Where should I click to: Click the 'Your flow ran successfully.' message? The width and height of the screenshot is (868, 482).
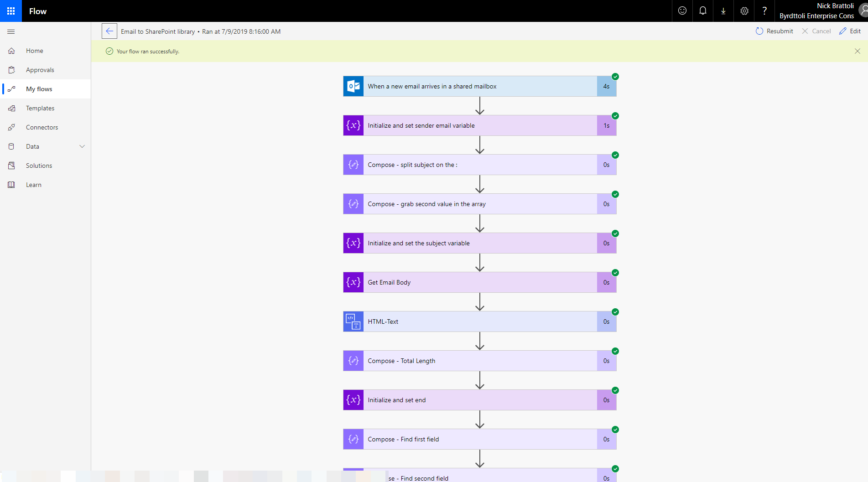148,52
